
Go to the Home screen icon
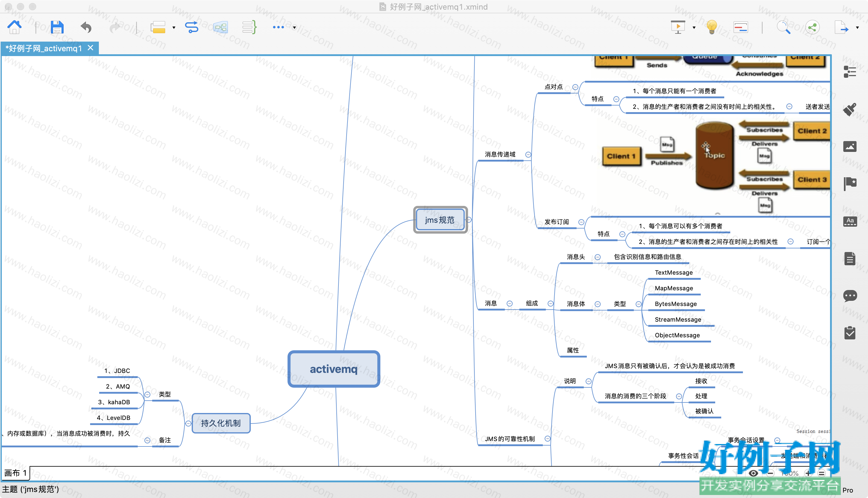click(x=14, y=27)
